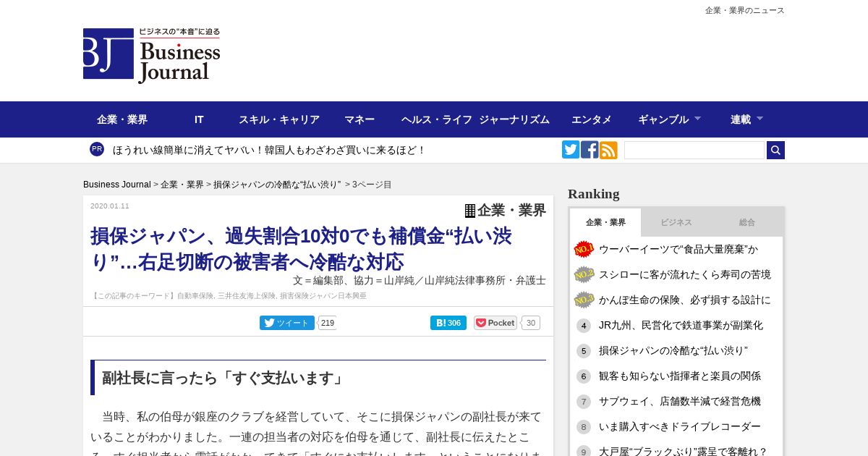Click the Pocket count 30
This screenshot has height=456, width=868.
pyautogui.click(x=531, y=323)
